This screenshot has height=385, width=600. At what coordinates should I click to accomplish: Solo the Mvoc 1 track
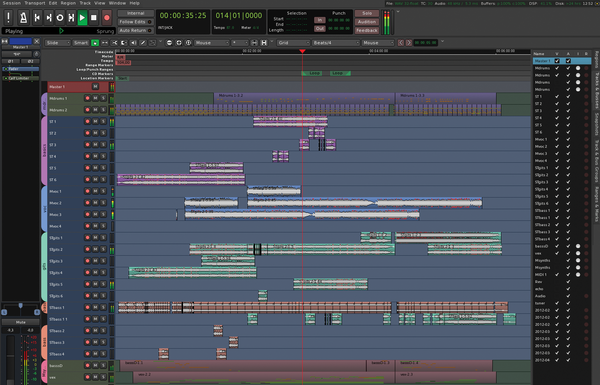[x=103, y=191]
